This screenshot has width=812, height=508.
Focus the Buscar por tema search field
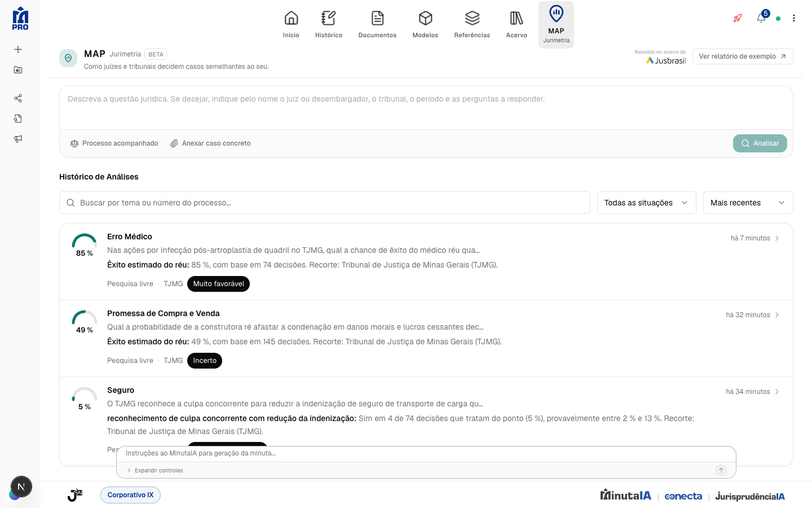(x=325, y=203)
